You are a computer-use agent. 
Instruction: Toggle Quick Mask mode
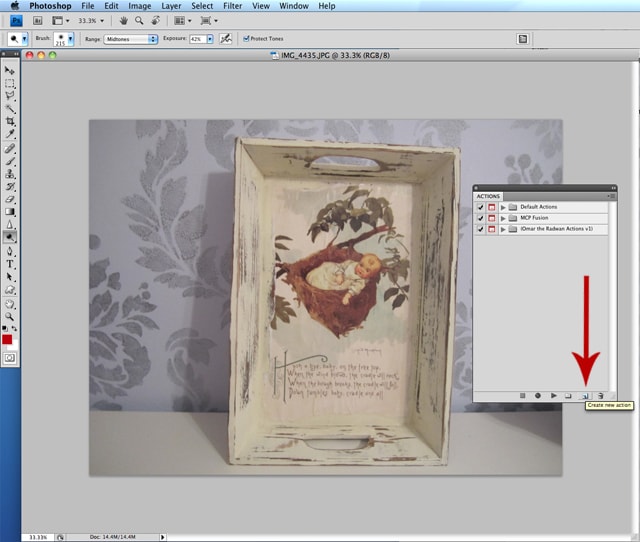pos(9,358)
